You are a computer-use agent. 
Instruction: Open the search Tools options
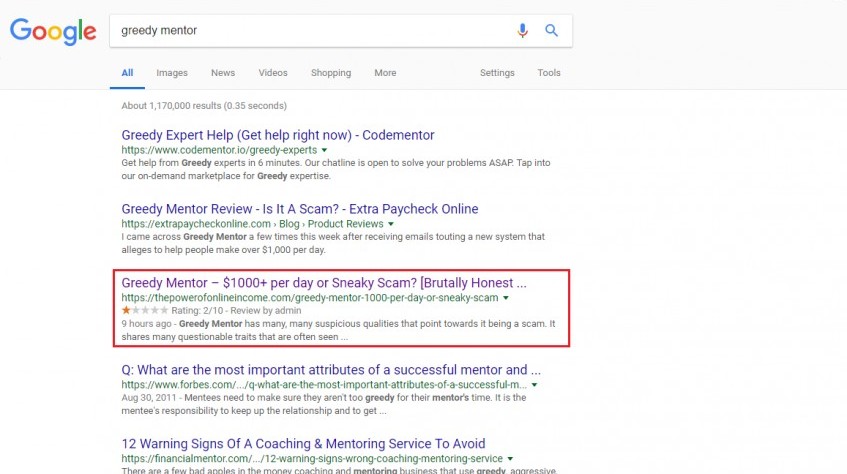pyautogui.click(x=549, y=72)
